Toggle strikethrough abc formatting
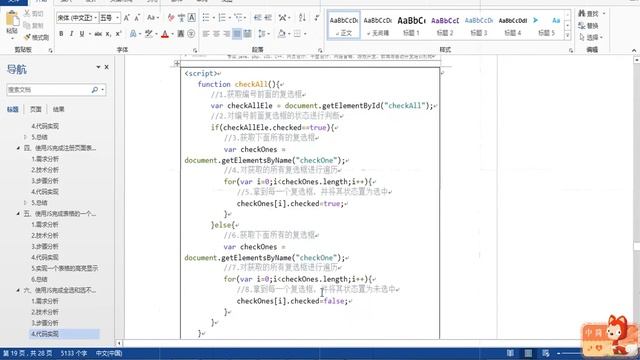Image resolution: width=640 pixels, height=360 pixels. [x=98, y=34]
